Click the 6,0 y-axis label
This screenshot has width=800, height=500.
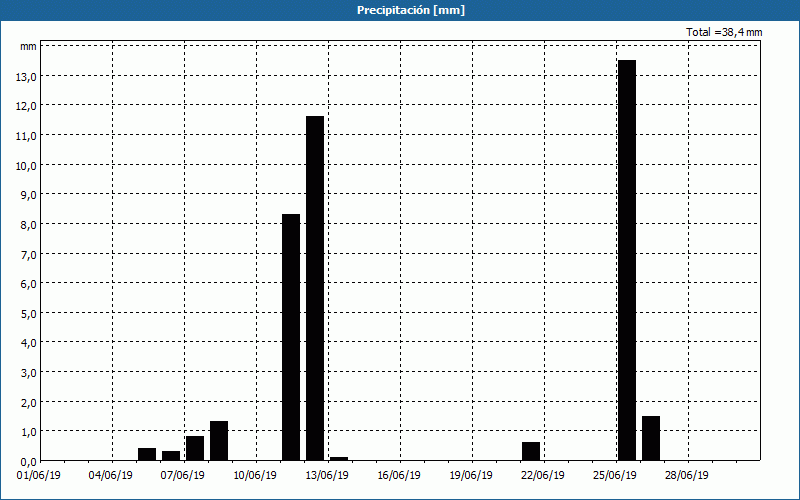(28, 284)
